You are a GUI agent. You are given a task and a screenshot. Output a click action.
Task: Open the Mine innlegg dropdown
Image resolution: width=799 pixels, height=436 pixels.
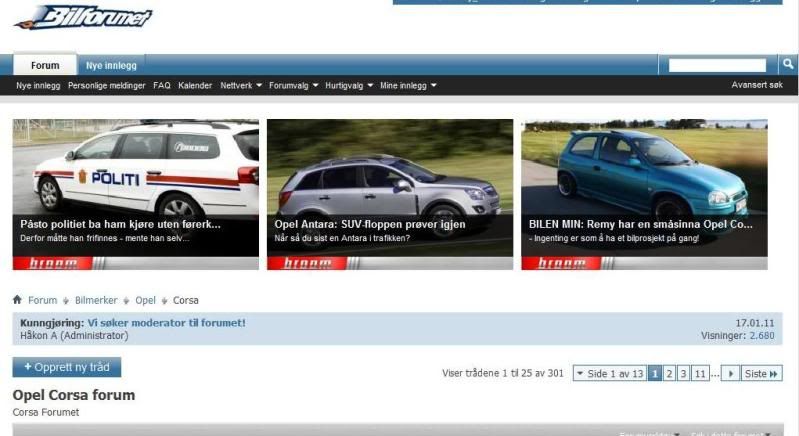coord(408,86)
